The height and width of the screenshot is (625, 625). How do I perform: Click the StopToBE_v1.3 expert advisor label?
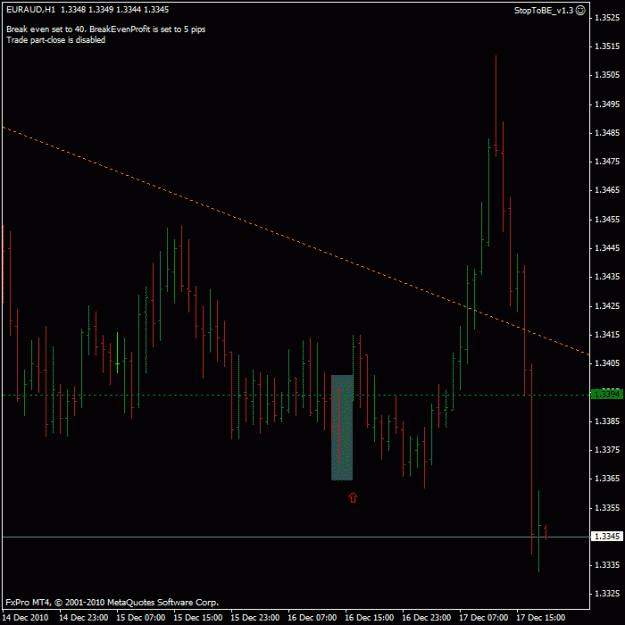point(544,11)
